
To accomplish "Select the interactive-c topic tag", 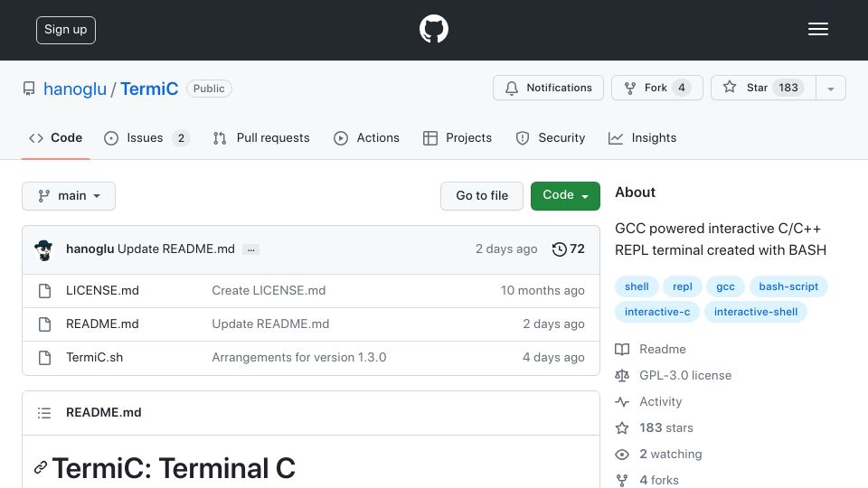I will 657,312.
